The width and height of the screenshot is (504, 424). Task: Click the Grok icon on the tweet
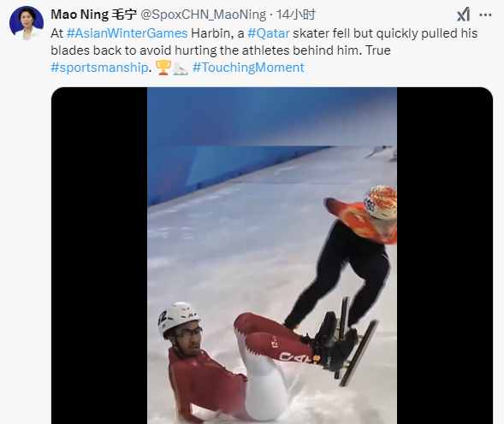[x=463, y=15]
